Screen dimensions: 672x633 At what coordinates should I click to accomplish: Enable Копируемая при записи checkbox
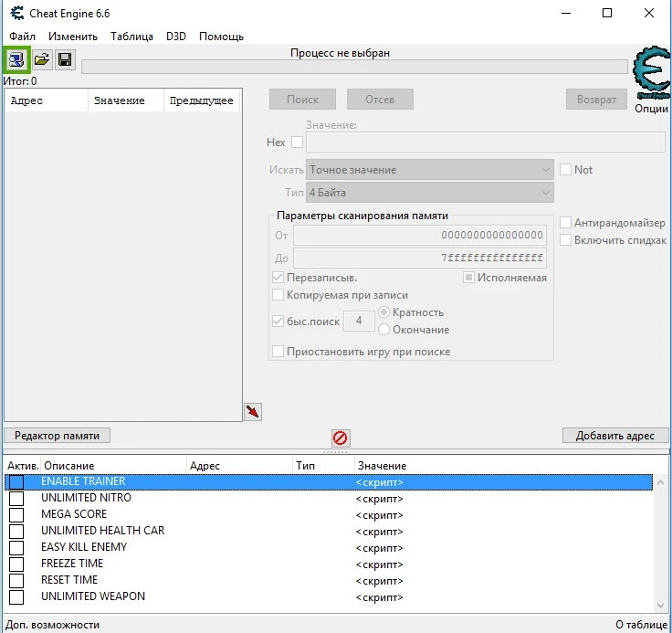point(278,295)
